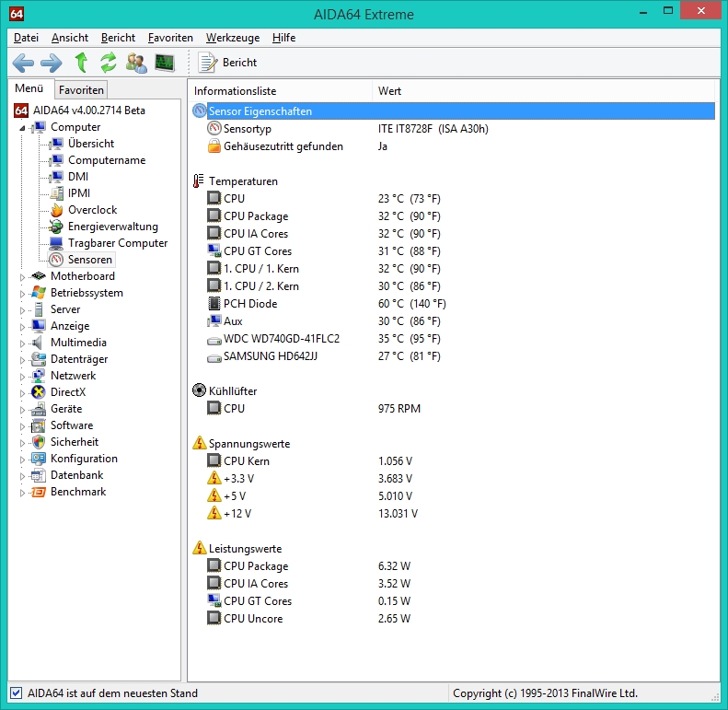Select Geräte in the tree
This screenshot has width=728, height=710.
tap(66, 409)
